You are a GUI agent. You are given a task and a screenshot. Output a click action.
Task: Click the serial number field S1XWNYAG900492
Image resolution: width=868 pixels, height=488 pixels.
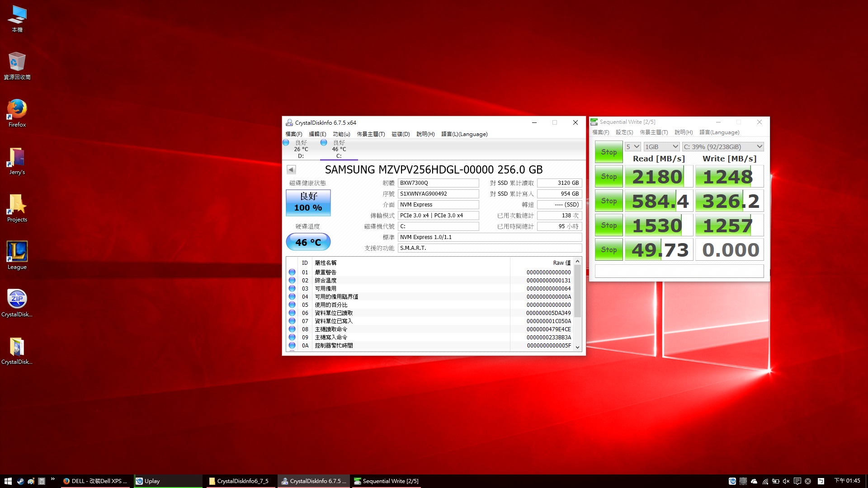(438, 194)
